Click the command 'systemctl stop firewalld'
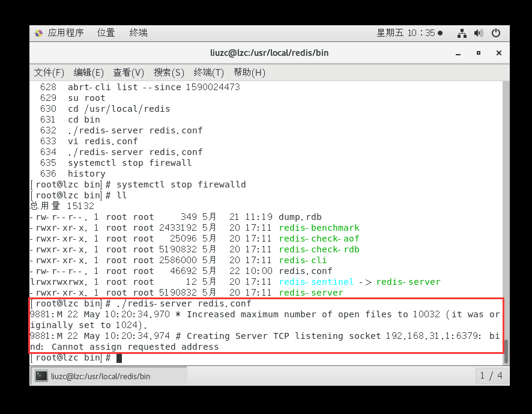Viewport: 532px width, 414px height. [181, 184]
